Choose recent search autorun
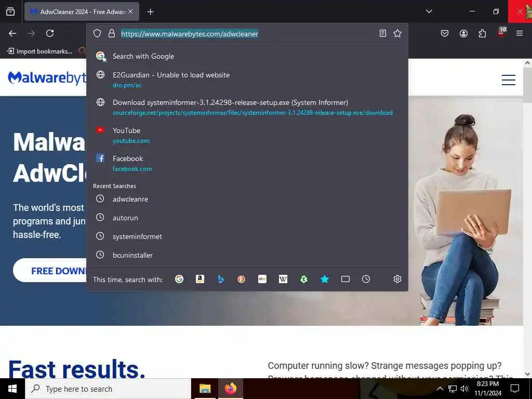The image size is (532, 399). coord(247,218)
